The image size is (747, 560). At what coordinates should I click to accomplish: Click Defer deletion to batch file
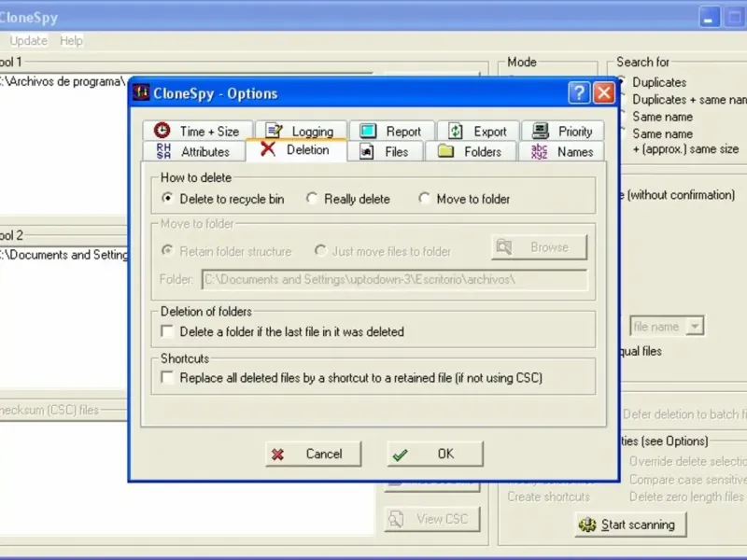(684, 414)
